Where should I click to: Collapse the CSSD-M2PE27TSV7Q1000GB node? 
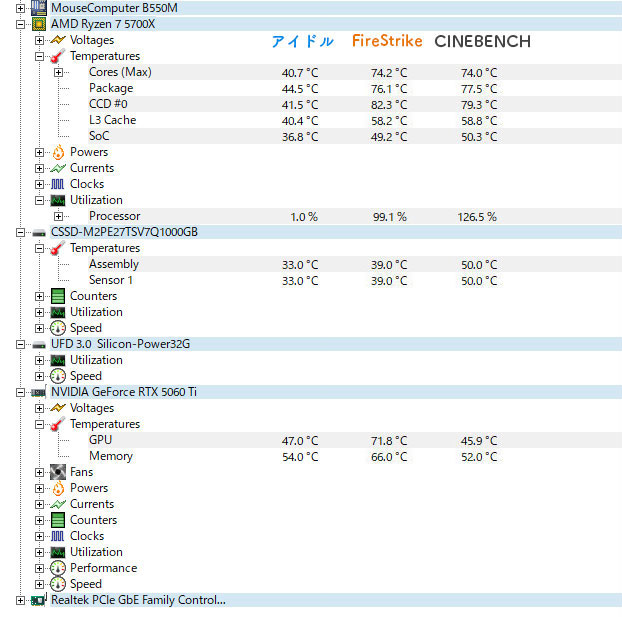pyautogui.click(x=20, y=233)
